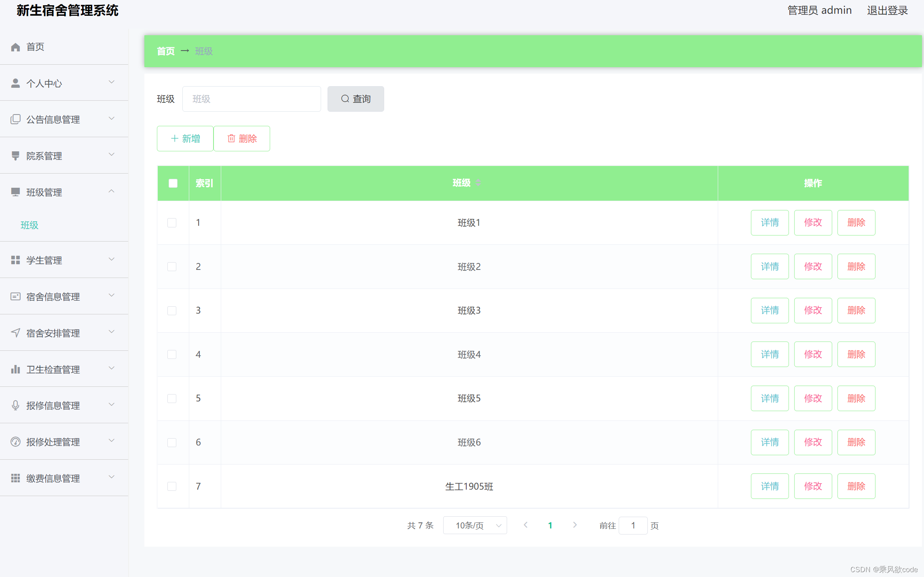Image resolution: width=924 pixels, height=577 pixels.
Task: Click the copy icon beside 公告信息管理
Action: pyautogui.click(x=15, y=119)
